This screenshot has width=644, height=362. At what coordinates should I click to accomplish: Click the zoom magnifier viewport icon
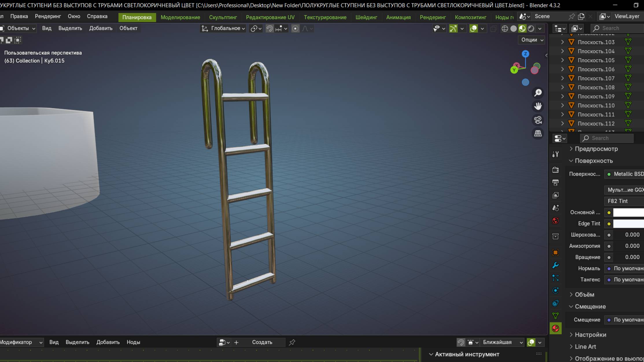pos(538,93)
